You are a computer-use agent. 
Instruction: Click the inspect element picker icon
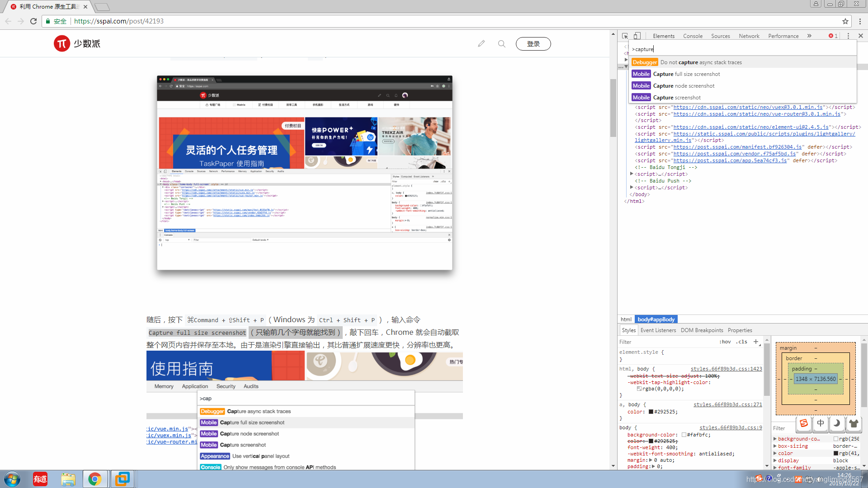click(x=625, y=36)
